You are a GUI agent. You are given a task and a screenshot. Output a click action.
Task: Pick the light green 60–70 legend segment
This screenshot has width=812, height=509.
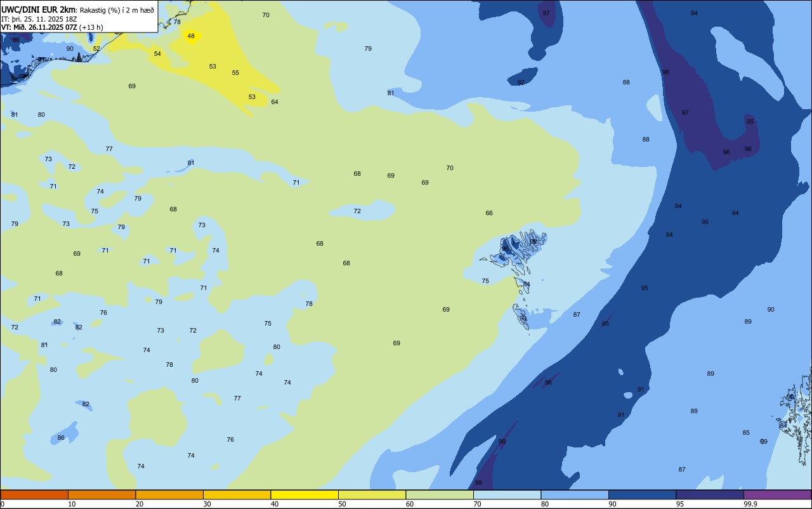(x=440, y=494)
